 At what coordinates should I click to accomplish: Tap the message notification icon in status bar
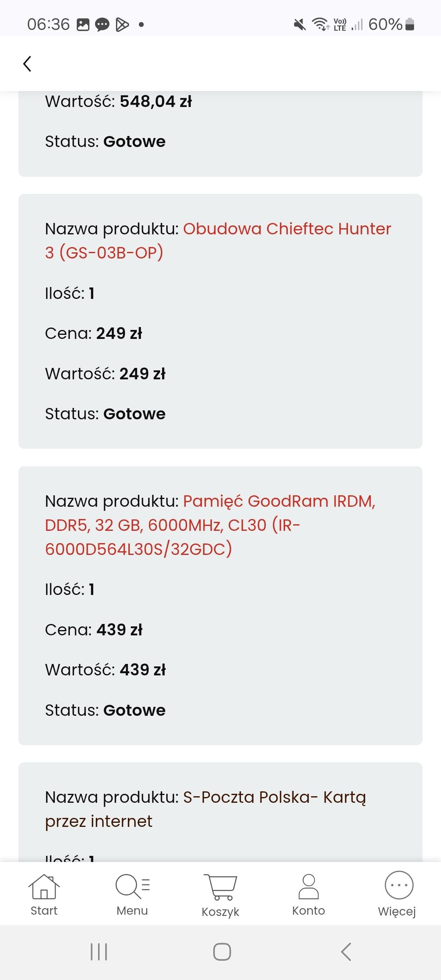click(x=102, y=24)
